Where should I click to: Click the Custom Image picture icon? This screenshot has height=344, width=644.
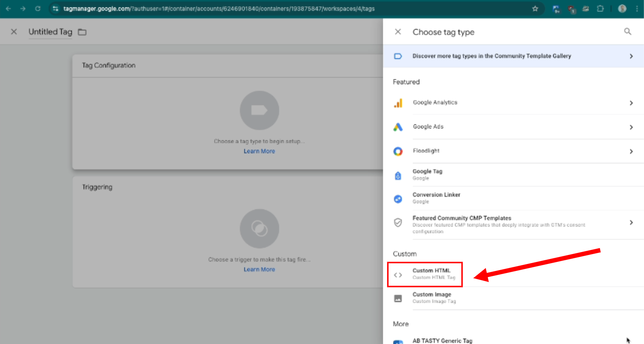(x=398, y=298)
